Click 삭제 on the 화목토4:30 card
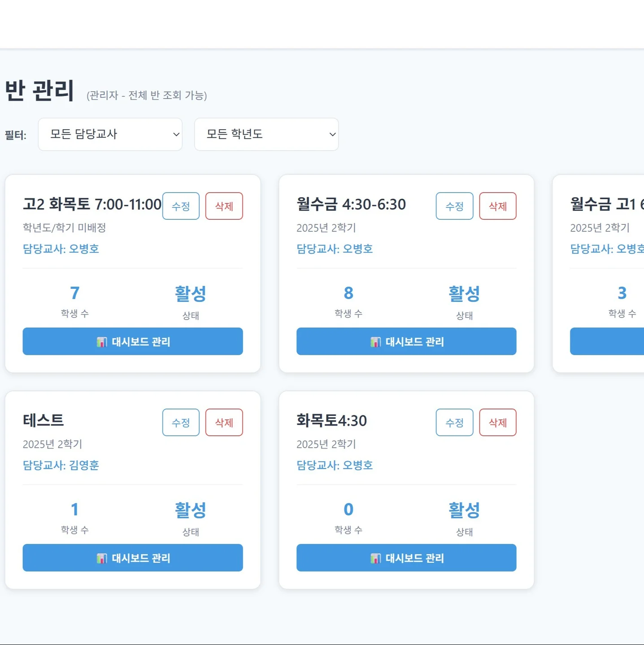The width and height of the screenshot is (644, 645). click(498, 423)
